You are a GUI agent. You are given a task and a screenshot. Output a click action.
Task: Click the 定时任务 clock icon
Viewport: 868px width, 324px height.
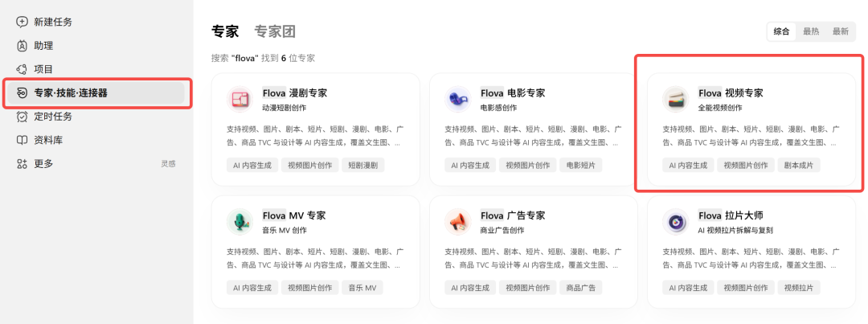click(x=23, y=117)
